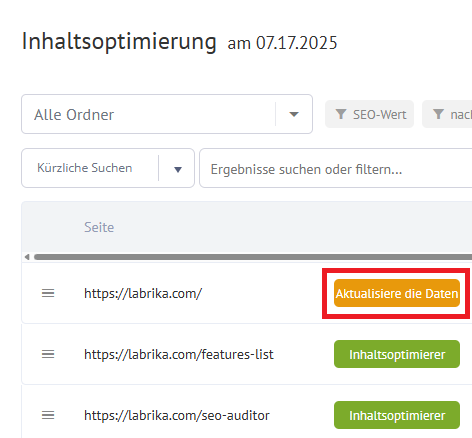
Task: Sort by the Seite column header
Action: 99,227
